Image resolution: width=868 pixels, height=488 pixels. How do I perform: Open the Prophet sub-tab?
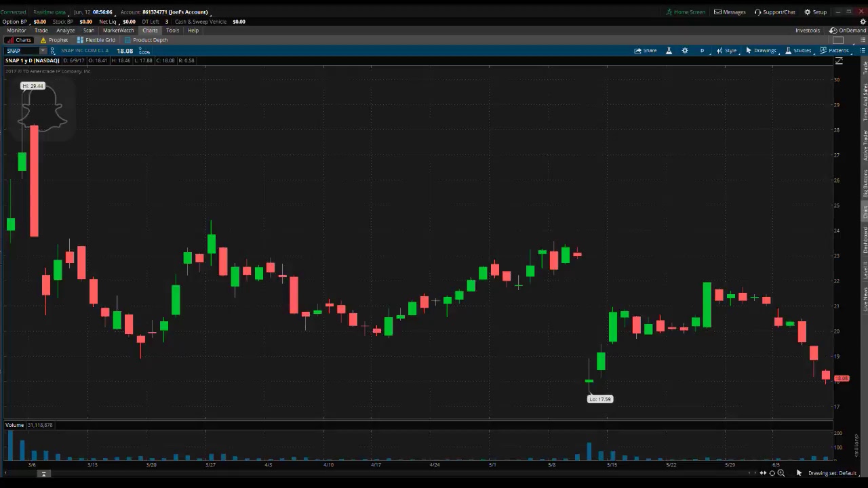pos(54,40)
